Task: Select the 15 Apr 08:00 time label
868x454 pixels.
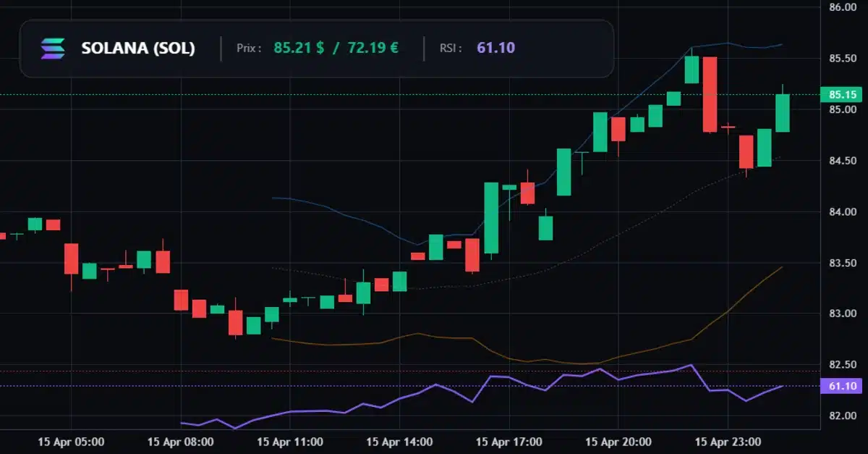Action: [x=180, y=441]
